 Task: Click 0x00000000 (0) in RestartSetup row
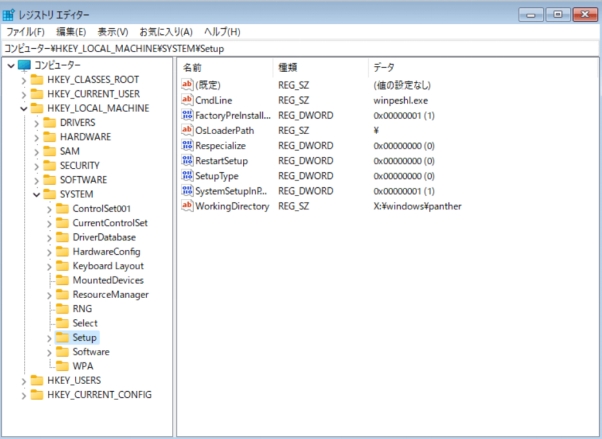(404, 161)
